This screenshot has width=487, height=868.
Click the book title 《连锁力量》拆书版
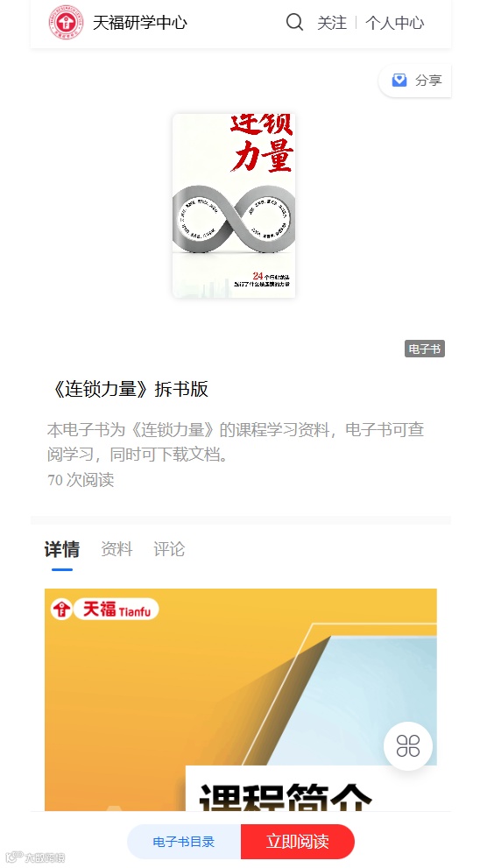pos(128,389)
